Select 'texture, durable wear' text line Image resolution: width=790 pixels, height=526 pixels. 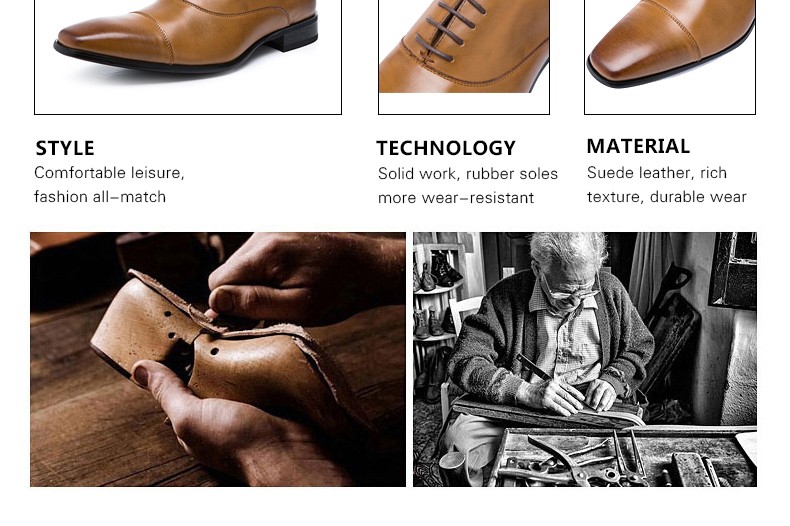pyautogui.click(x=667, y=196)
